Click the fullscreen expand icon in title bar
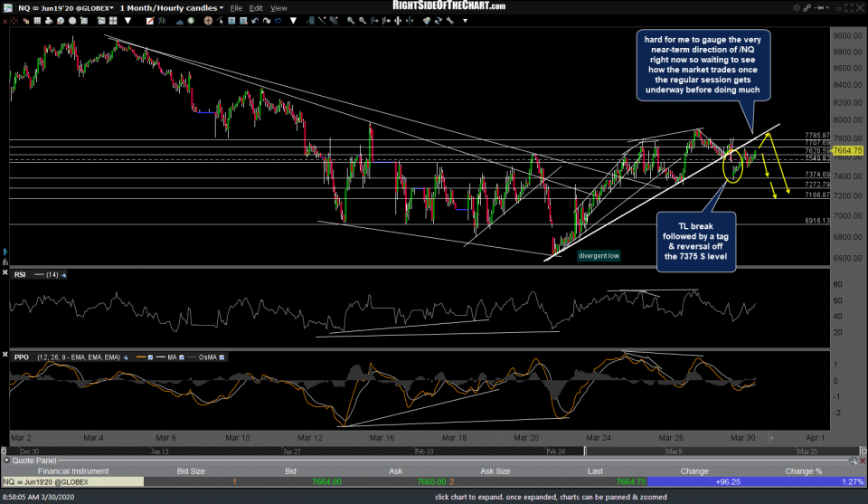Viewport: 868px width, 504px height. click(x=849, y=8)
